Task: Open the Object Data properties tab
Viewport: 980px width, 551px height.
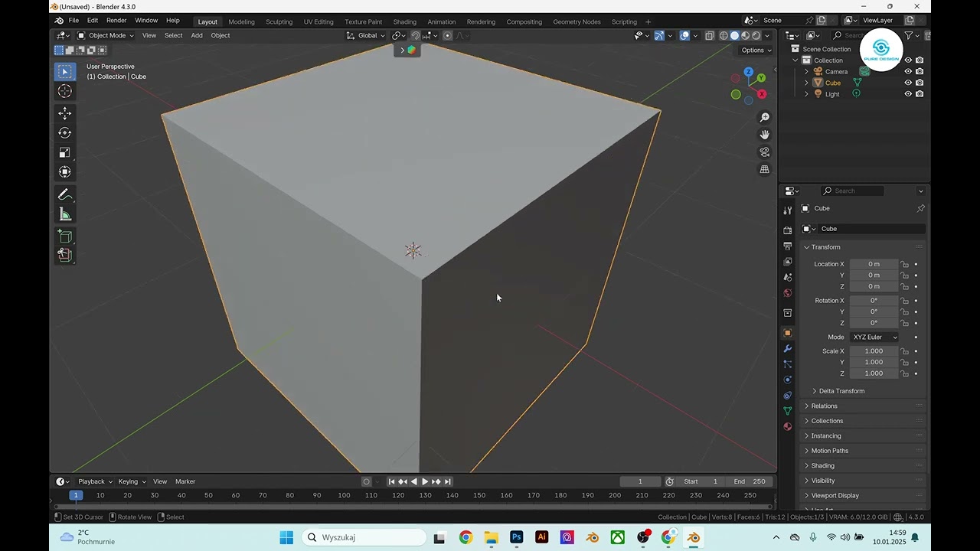Action: click(x=787, y=411)
